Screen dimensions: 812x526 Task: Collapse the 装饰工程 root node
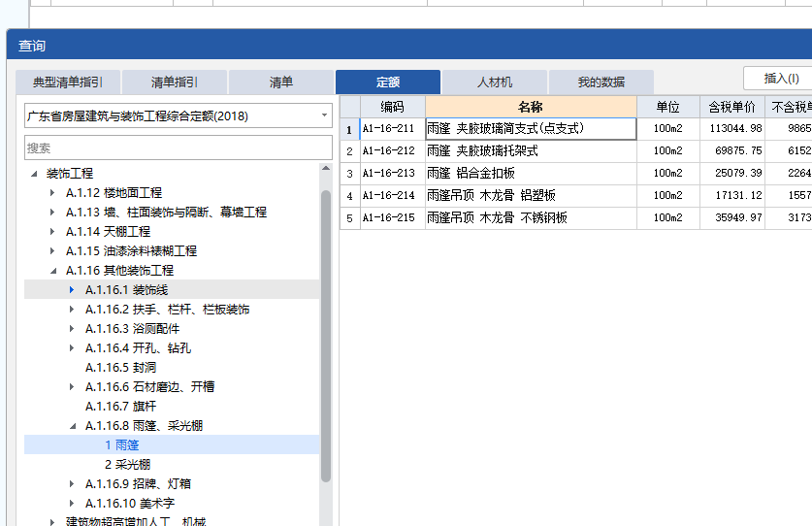pyautogui.click(x=34, y=174)
